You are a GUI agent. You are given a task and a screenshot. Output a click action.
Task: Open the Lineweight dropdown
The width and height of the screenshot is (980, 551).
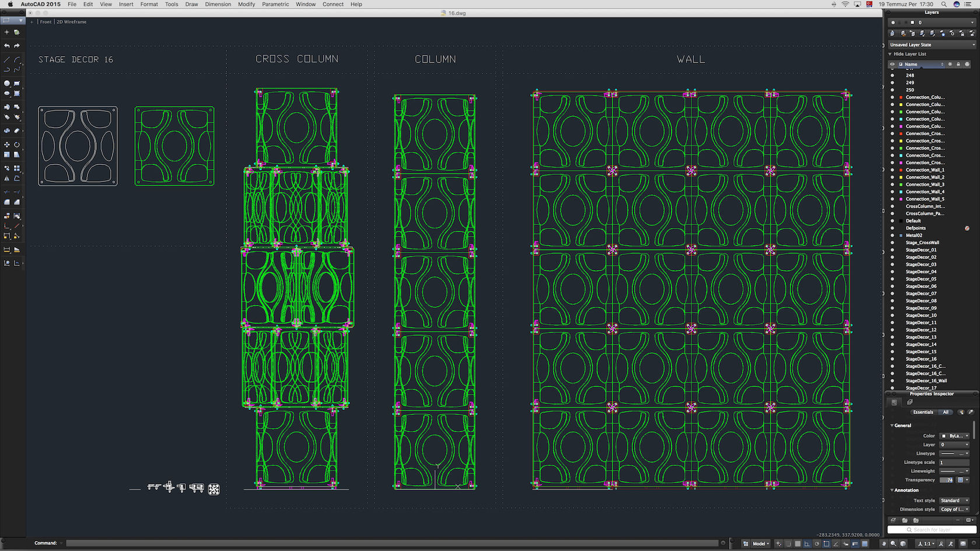tap(954, 471)
